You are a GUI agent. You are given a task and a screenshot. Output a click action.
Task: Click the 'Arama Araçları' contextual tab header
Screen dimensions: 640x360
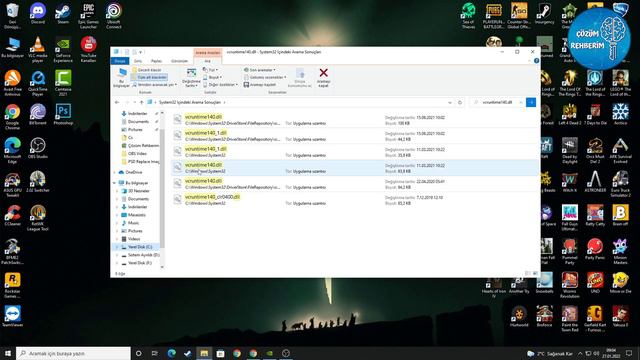coord(208,53)
